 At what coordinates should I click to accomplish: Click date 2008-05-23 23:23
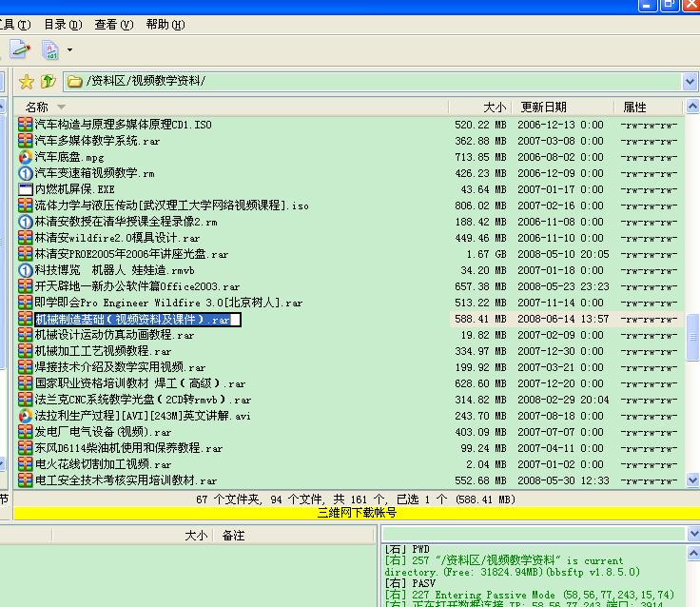pos(563,286)
